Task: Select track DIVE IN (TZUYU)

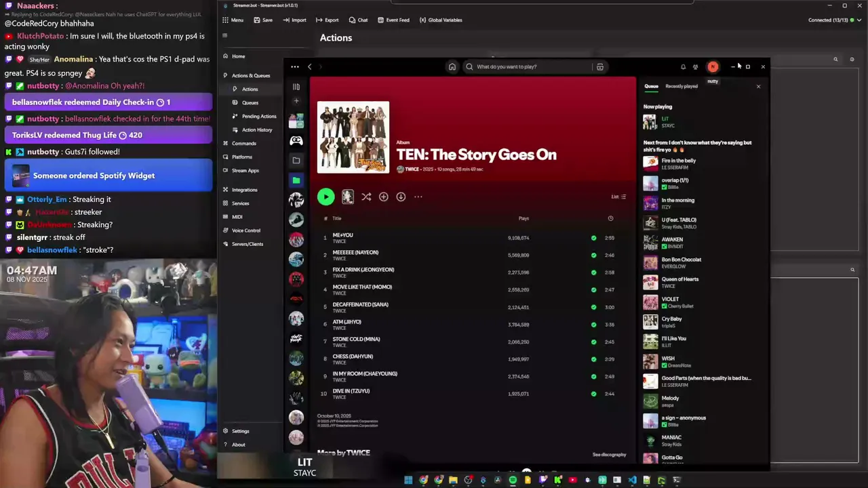Action: [351, 391]
